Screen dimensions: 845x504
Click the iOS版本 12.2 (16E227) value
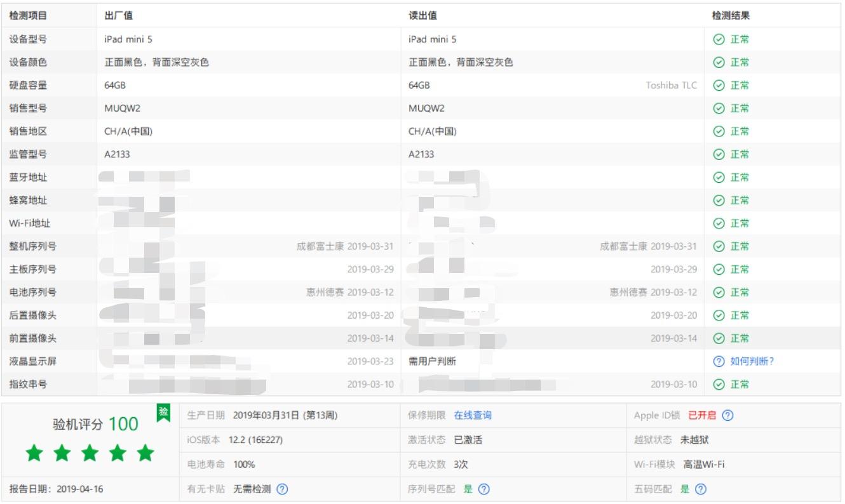255,440
